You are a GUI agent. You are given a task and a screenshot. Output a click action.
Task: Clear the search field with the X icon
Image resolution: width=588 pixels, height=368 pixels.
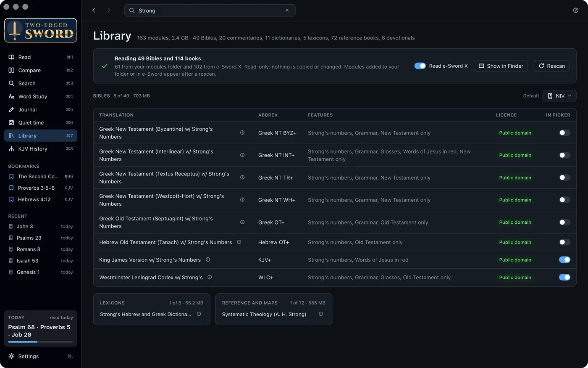point(287,11)
